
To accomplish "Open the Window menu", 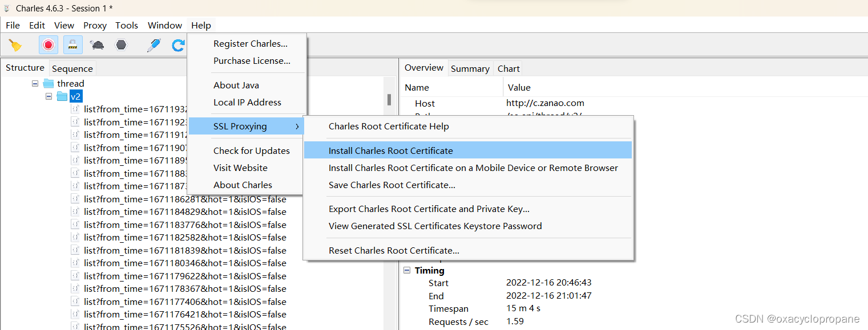I will tap(165, 25).
